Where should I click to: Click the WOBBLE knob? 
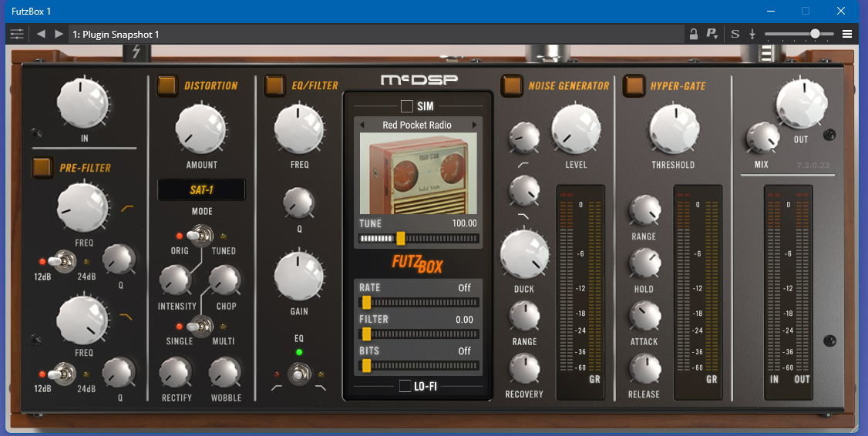(x=225, y=372)
